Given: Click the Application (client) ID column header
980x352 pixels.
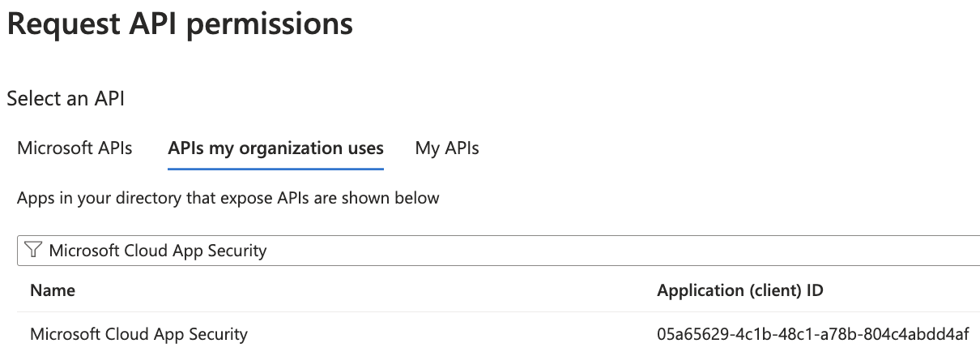Looking at the screenshot, I should coord(740,290).
